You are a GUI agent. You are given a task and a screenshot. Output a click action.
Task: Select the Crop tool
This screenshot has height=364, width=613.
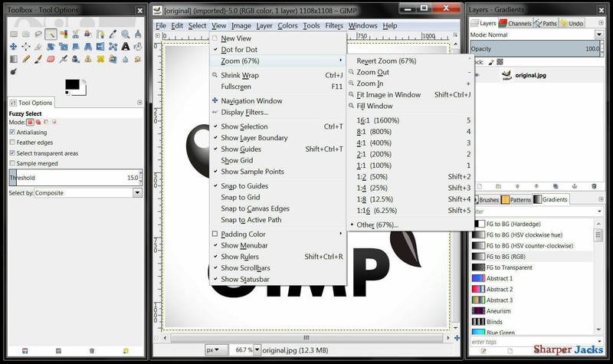pos(38,47)
